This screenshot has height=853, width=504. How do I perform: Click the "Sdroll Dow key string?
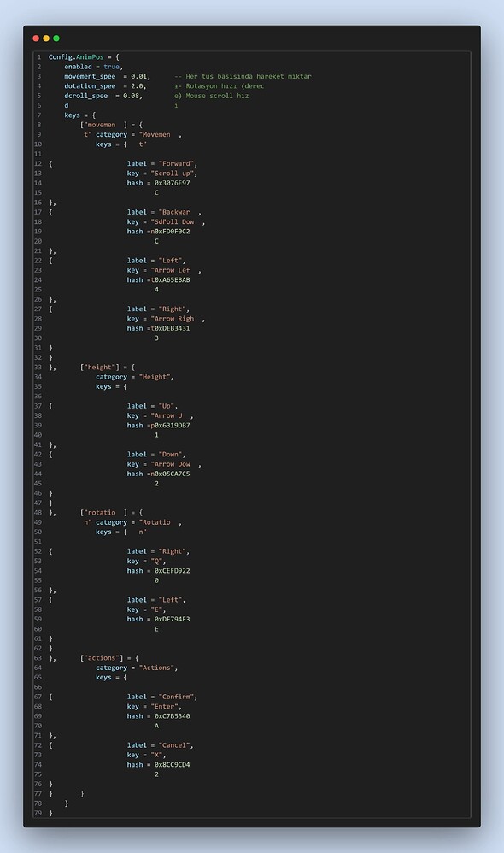(x=173, y=221)
